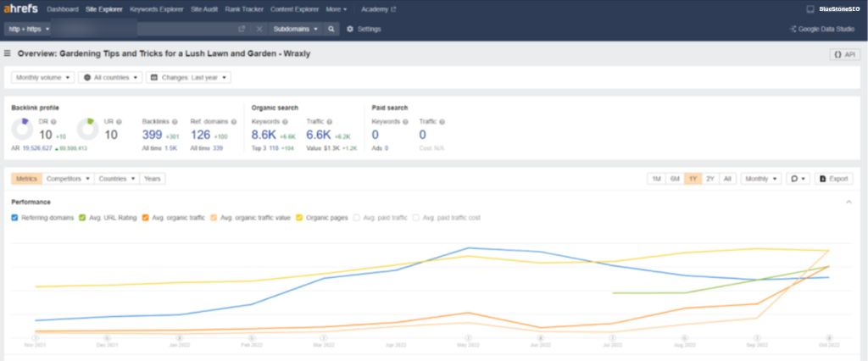Click the Export button

click(833, 179)
